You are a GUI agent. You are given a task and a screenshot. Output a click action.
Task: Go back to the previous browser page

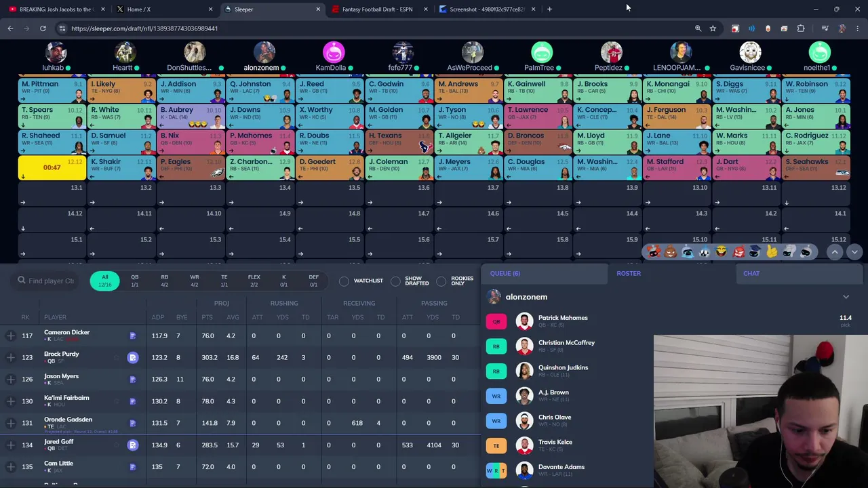10,28
